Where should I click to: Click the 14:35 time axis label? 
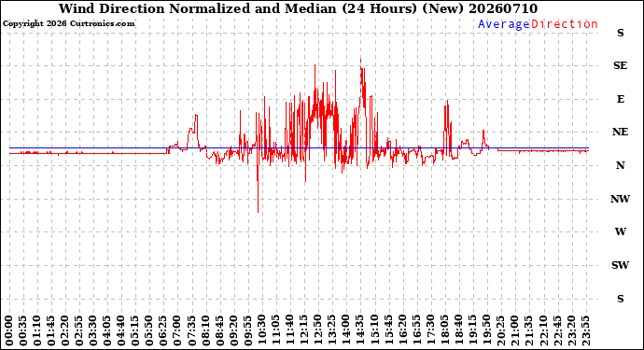[x=360, y=331]
